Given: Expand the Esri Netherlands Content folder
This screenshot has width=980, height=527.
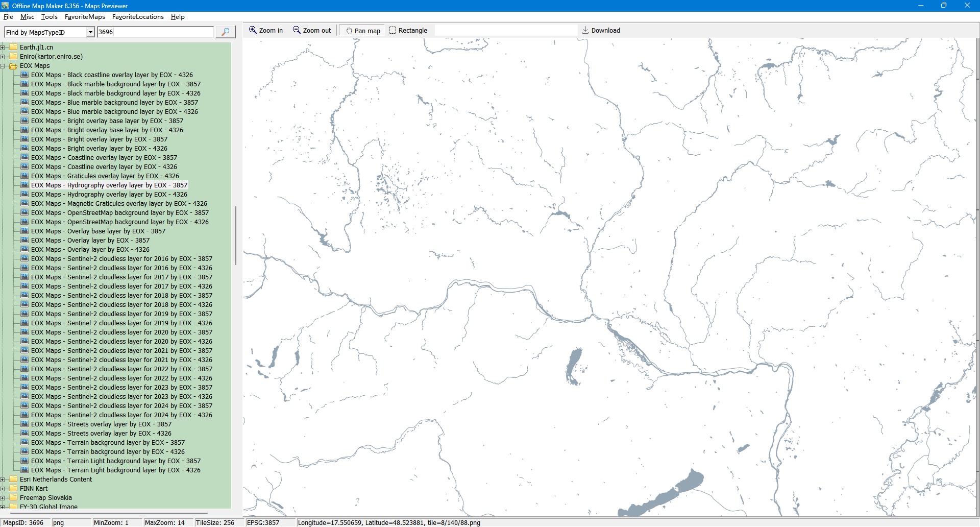Looking at the screenshot, I should tap(3, 480).
